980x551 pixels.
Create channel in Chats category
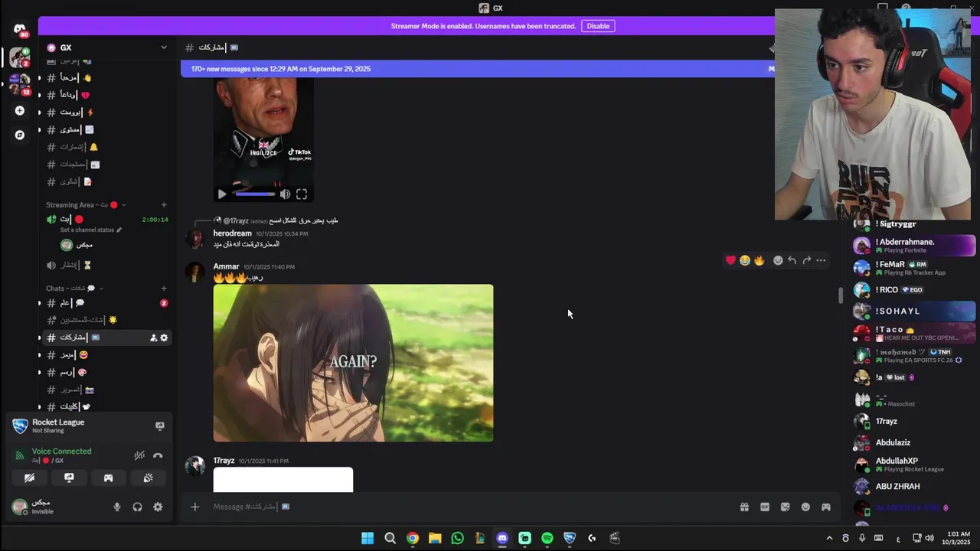[x=164, y=289]
